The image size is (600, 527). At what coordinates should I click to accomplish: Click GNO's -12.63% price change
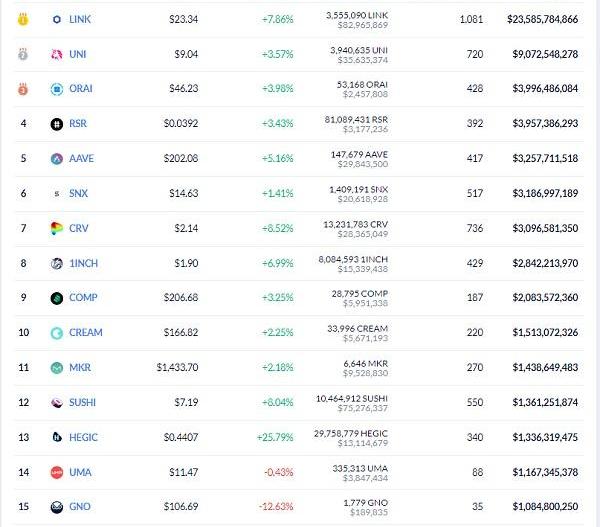[275, 506]
